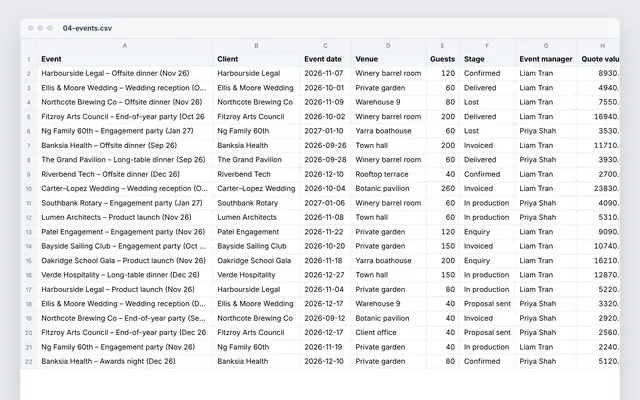Click the file title '04-events.csv'
The image size is (640, 400).
click(x=87, y=28)
